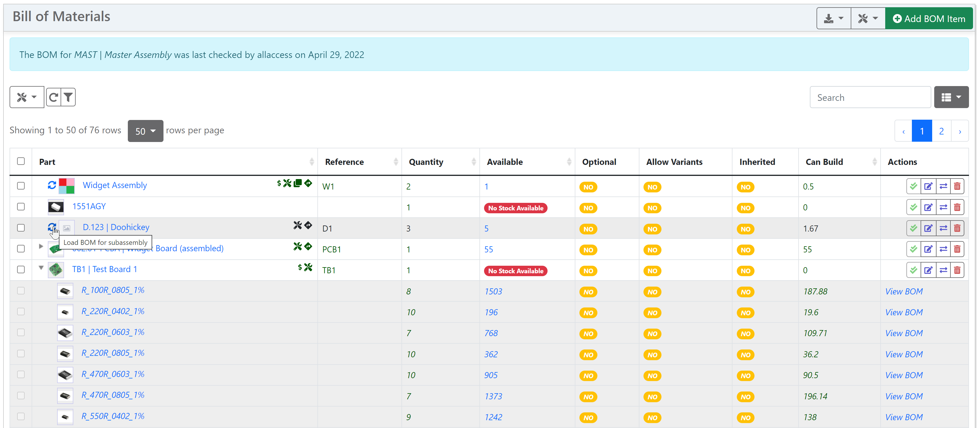980x428 pixels.
Task: Open View BOM link for R_100R_0805_1%
Action: [x=903, y=292]
